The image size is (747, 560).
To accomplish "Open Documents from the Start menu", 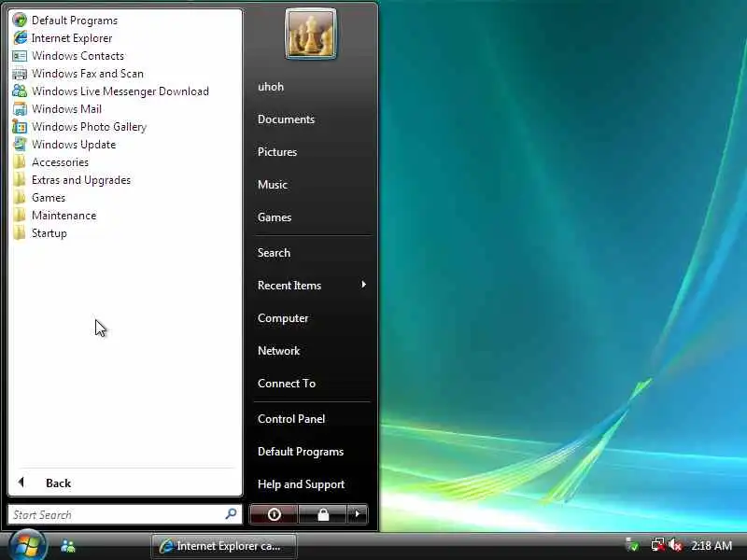I will (287, 119).
